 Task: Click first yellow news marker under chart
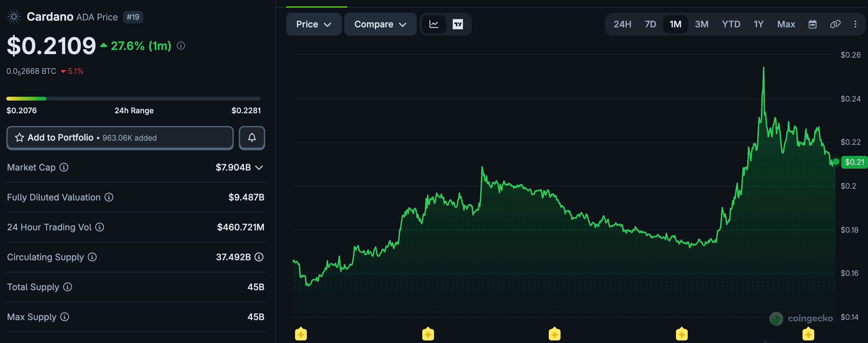click(301, 334)
